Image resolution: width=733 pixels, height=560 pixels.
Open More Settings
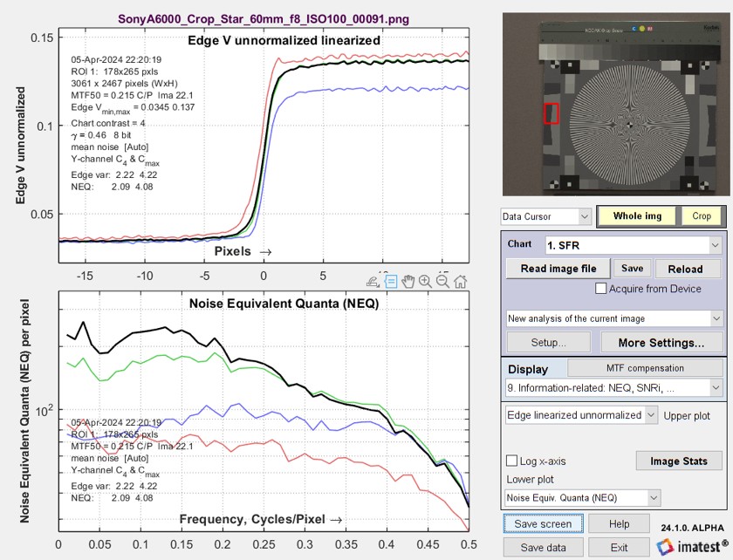point(661,343)
